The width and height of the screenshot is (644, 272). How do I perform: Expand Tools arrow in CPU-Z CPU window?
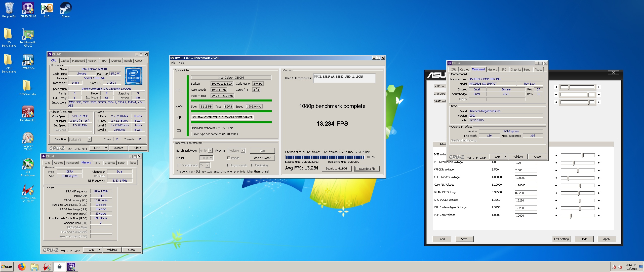point(106,148)
